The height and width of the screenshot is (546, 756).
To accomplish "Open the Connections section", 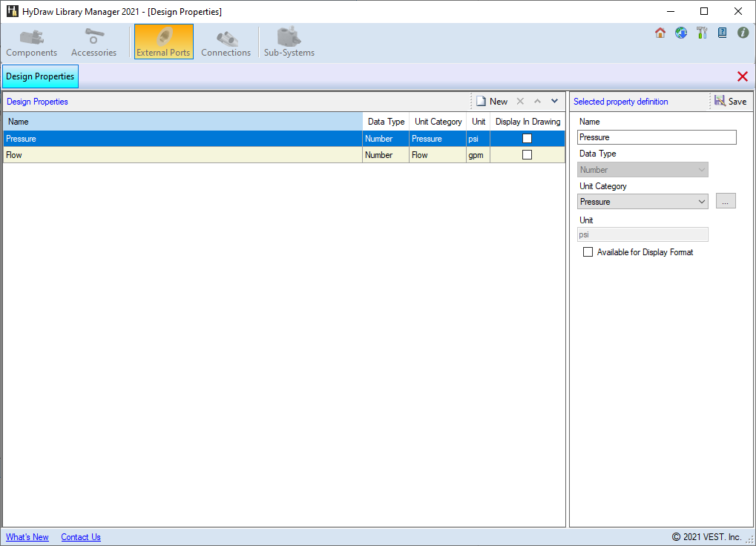I will (226, 42).
